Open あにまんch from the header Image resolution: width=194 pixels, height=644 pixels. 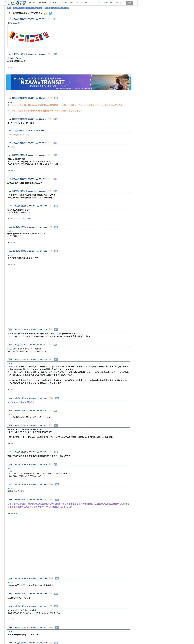(x=63, y=3)
